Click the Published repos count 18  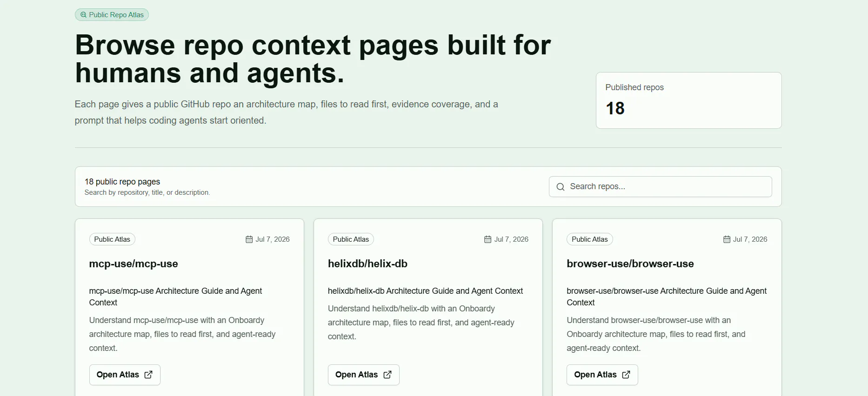coord(615,108)
